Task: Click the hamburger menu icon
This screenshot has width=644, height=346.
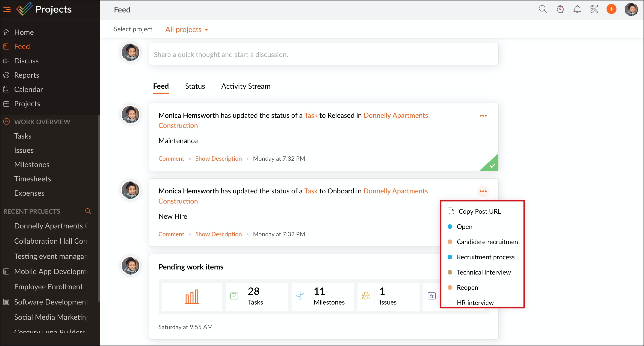Action: pos(7,9)
